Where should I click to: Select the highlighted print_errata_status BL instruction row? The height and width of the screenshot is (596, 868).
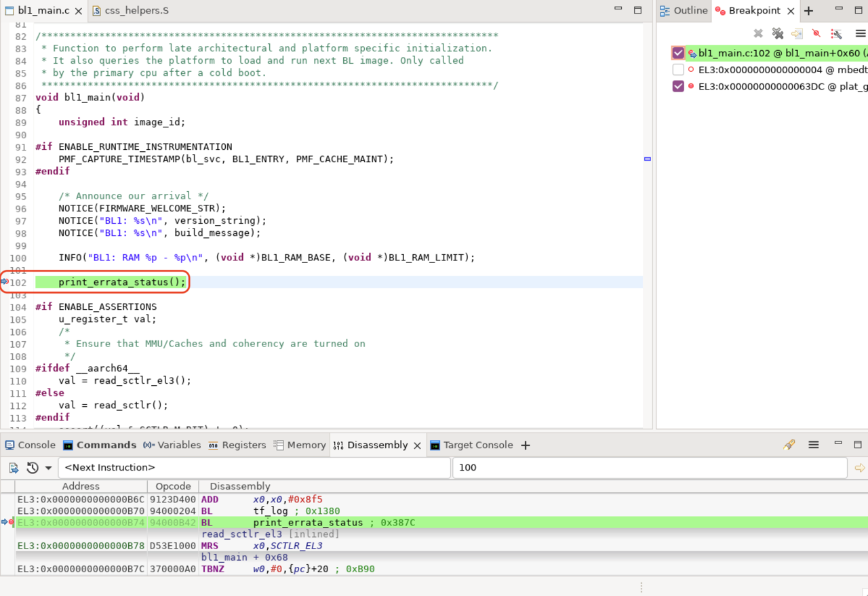tap(305, 523)
